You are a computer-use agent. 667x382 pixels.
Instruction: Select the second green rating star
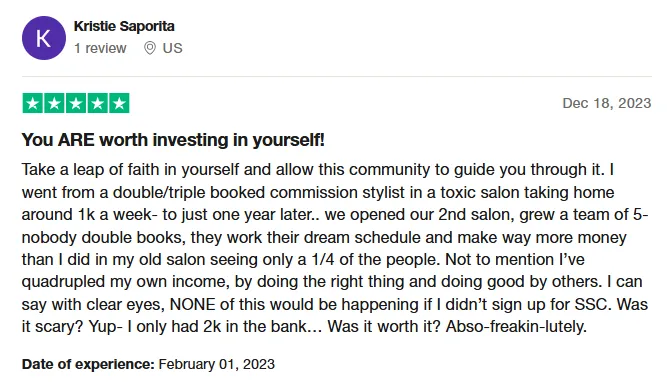54,103
